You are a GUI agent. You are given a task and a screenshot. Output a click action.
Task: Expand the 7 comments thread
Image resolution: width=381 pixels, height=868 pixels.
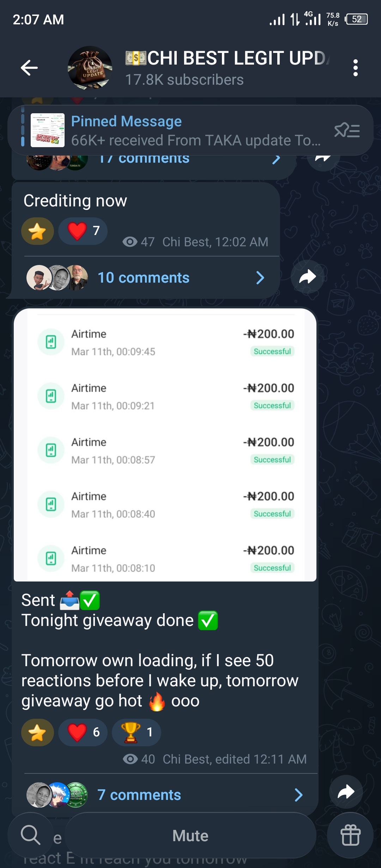pyautogui.click(x=139, y=795)
